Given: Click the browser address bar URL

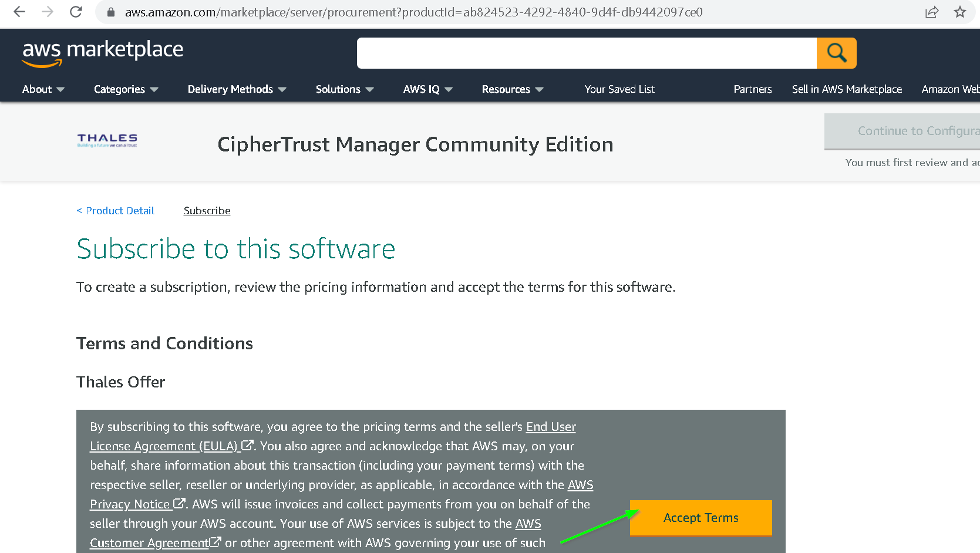Looking at the screenshot, I should click(413, 12).
